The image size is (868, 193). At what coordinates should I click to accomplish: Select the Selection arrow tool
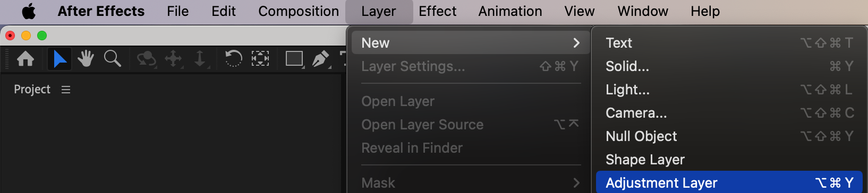coord(59,58)
